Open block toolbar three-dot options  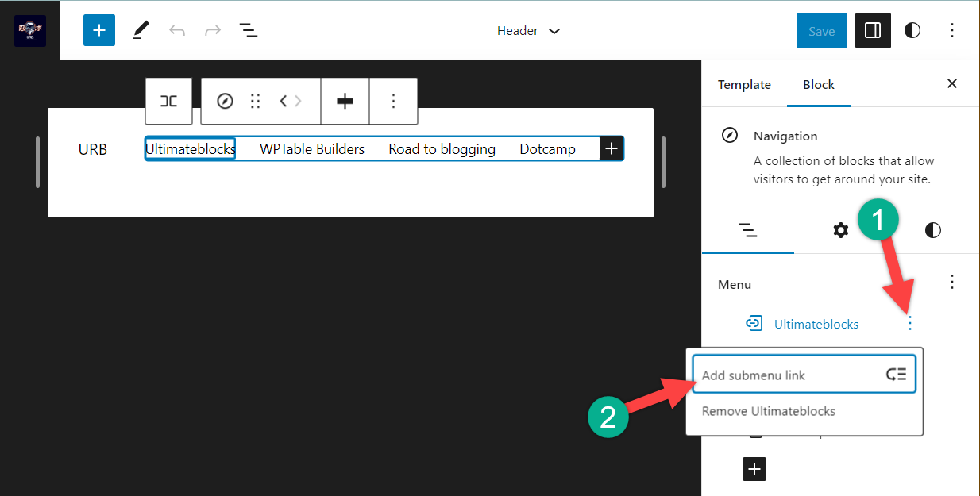(x=393, y=101)
